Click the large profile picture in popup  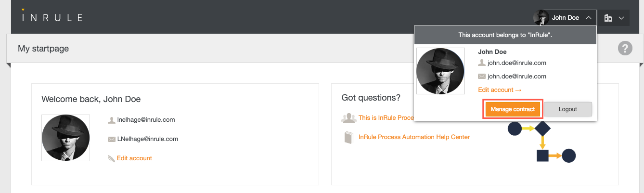click(x=440, y=71)
